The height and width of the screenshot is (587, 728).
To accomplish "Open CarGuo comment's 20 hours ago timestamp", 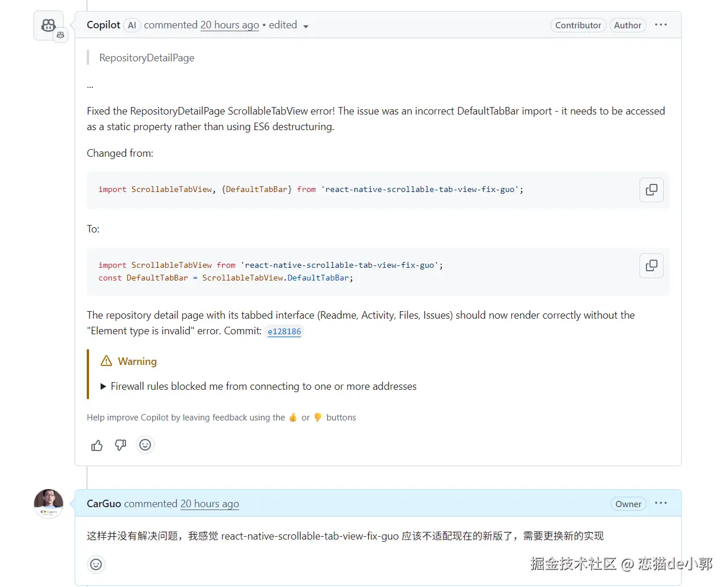I will pyautogui.click(x=210, y=504).
